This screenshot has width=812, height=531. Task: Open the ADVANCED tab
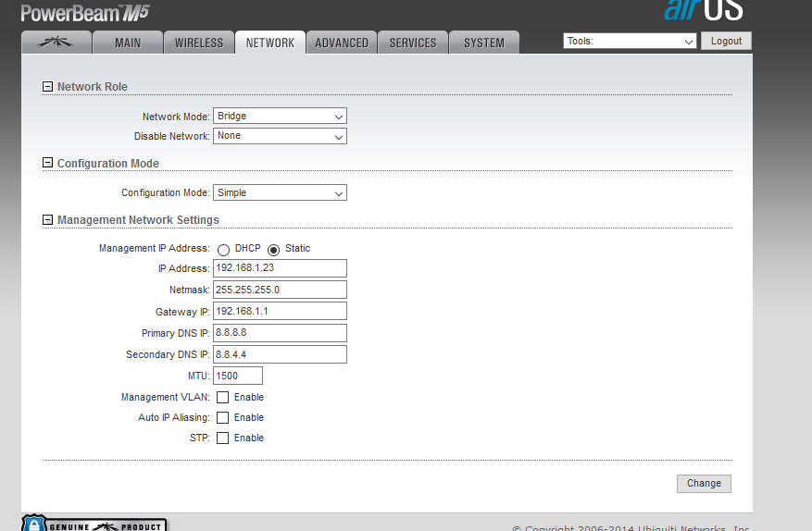[342, 43]
